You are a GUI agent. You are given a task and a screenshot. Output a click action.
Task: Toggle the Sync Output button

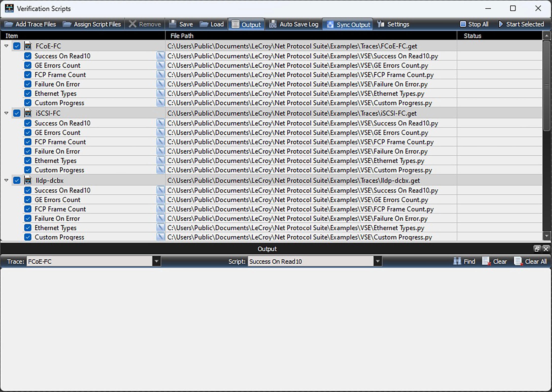(x=348, y=24)
